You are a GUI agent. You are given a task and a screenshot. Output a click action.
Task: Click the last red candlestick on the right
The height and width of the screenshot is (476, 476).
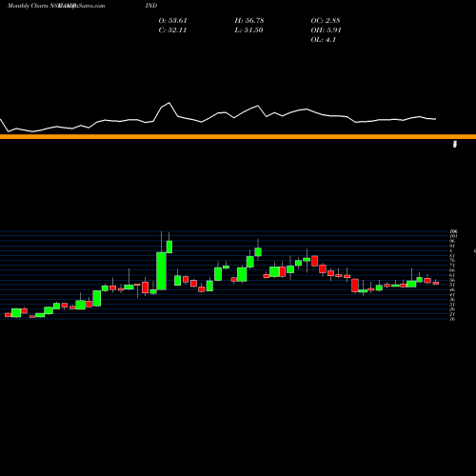pos(436,283)
